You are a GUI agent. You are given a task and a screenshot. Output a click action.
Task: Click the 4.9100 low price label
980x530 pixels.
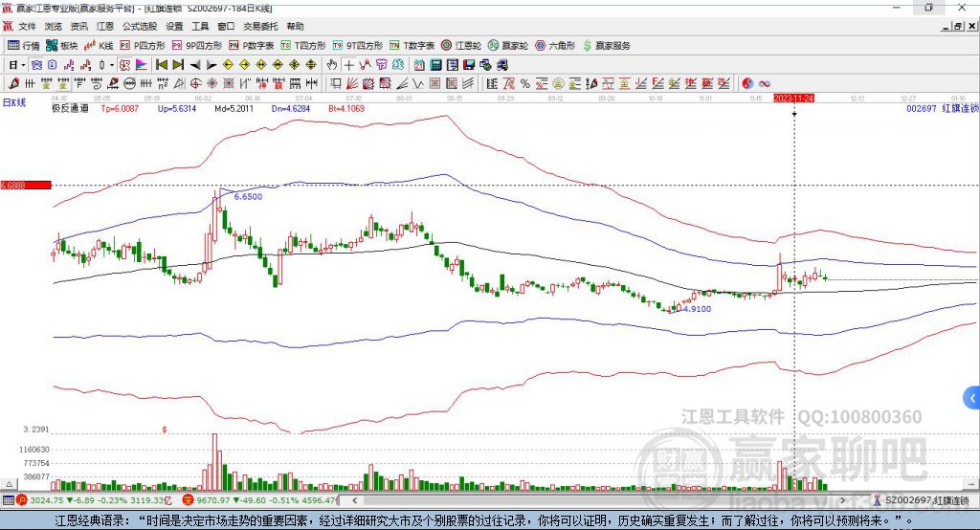pyautogui.click(x=697, y=309)
